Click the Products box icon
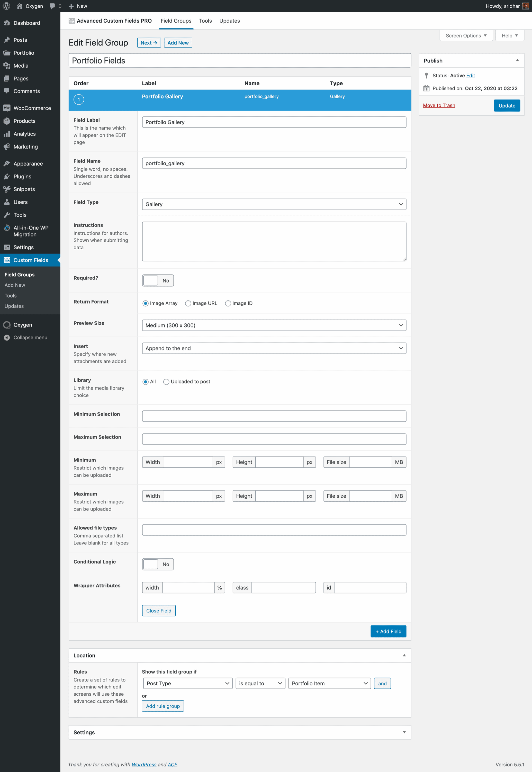This screenshot has width=532, height=772. tap(7, 121)
